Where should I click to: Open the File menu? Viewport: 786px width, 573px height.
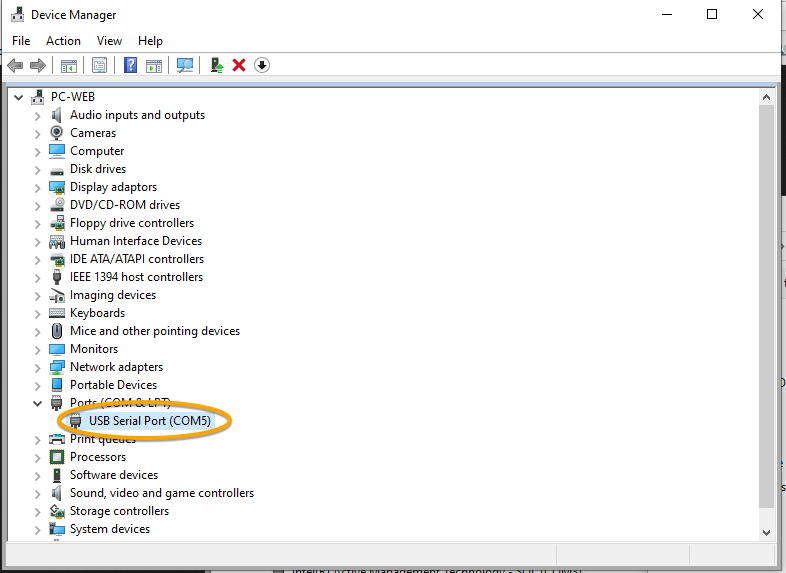click(x=21, y=41)
